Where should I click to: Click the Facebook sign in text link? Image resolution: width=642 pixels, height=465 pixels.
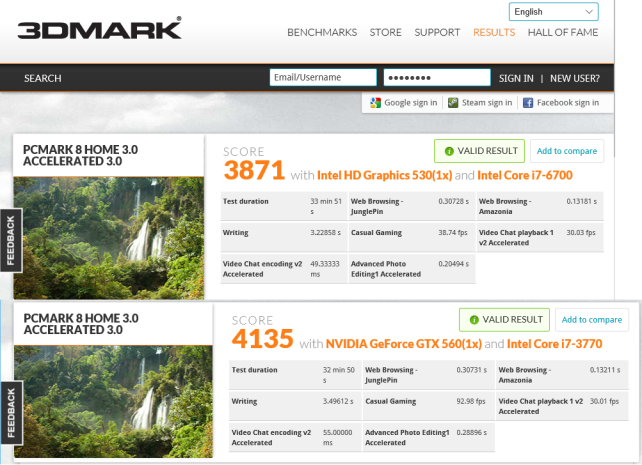[x=568, y=103]
